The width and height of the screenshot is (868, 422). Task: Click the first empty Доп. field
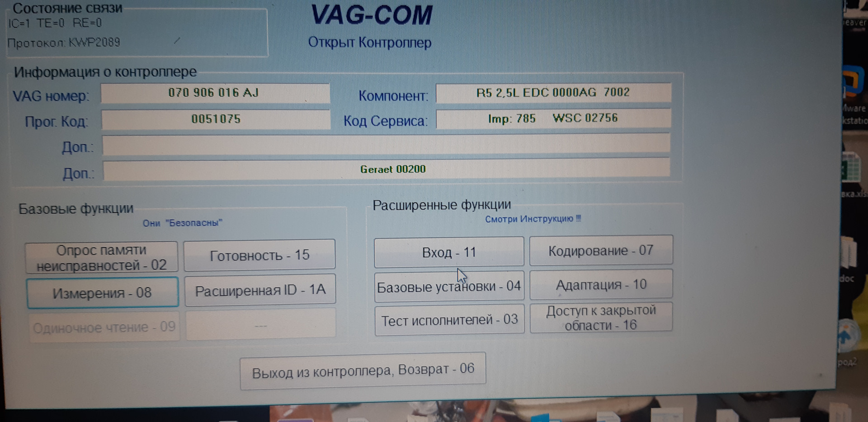pos(386,145)
